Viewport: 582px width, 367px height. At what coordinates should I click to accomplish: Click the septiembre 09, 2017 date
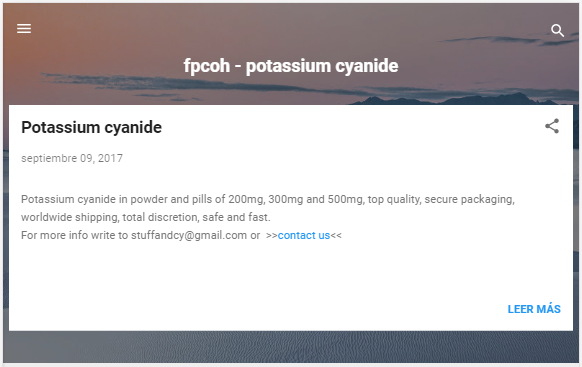click(x=72, y=158)
